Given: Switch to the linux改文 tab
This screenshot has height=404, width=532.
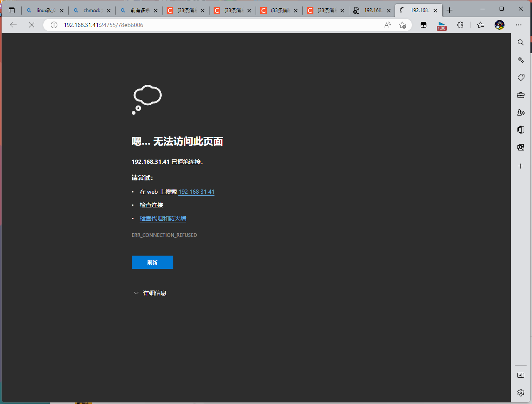Looking at the screenshot, I should click(x=45, y=10).
